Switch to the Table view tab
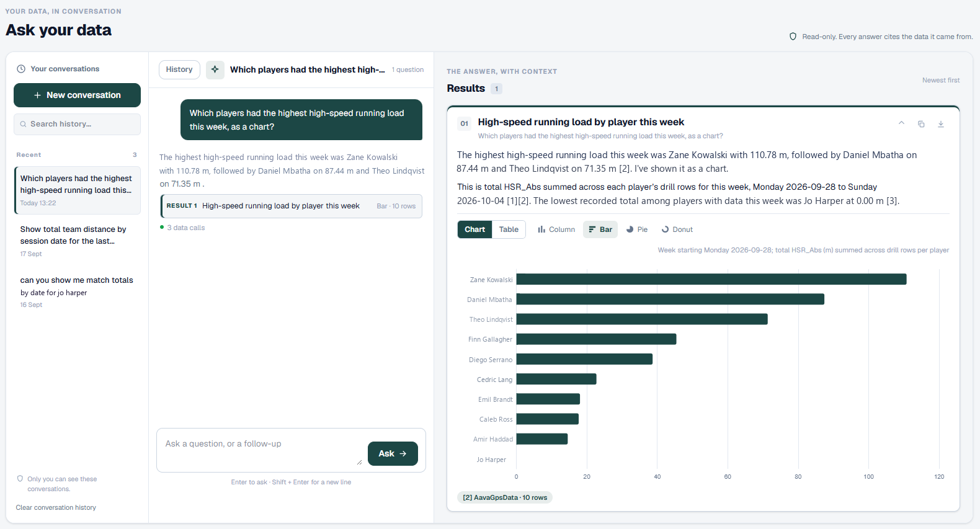The image size is (980, 529). [x=509, y=229]
